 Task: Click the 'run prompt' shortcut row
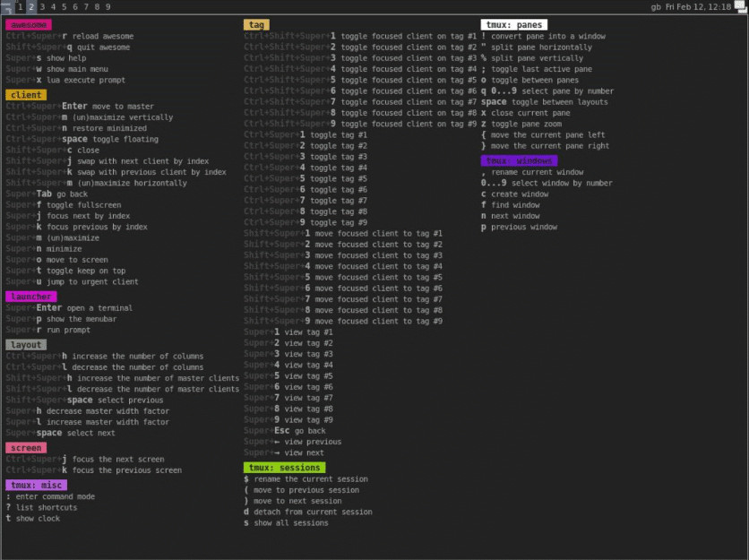coord(48,330)
